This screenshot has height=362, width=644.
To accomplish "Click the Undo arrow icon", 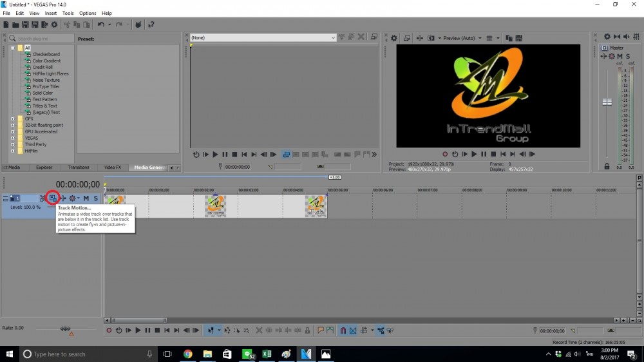I will 101,24.
